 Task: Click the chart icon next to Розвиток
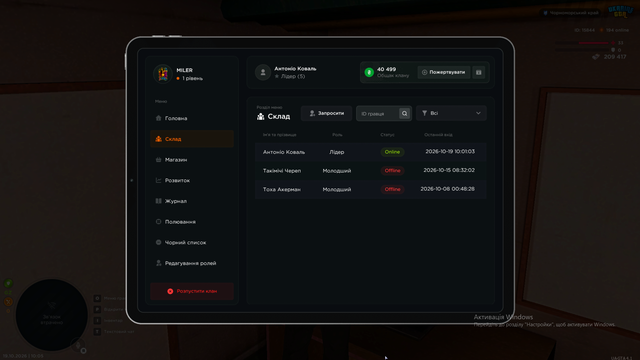point(158,180)
